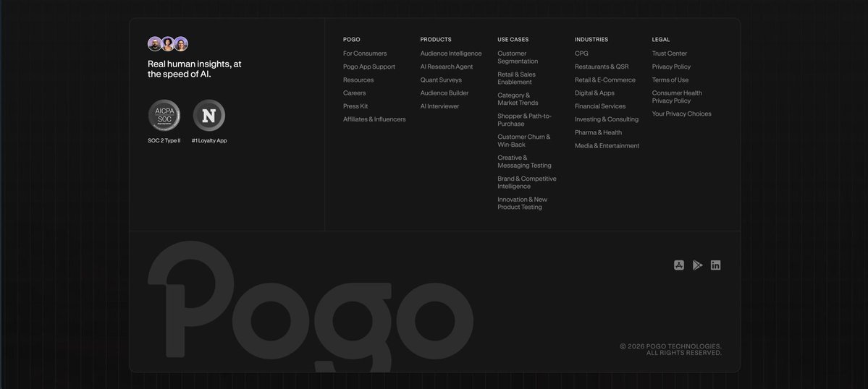Image resolution: width=868 pixels, height=389 pixels.
Task: Open Your Privacy Choices link
Action: (x=681, y=114)
